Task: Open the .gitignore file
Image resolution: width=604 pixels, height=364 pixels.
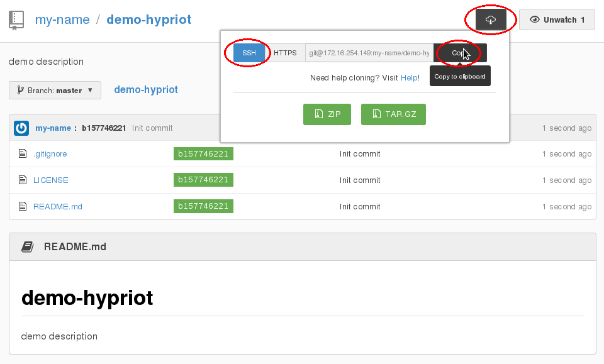Action: tap(50, 153)
